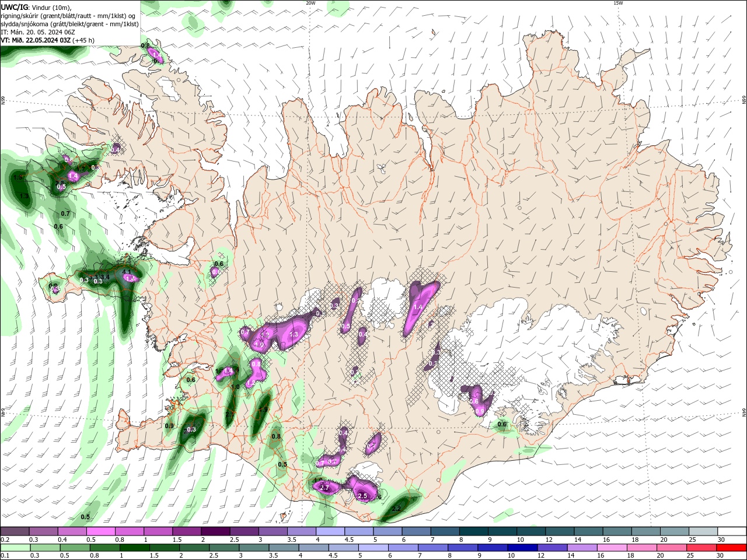Click the '15W' longitude label at the top

[618, 3]
